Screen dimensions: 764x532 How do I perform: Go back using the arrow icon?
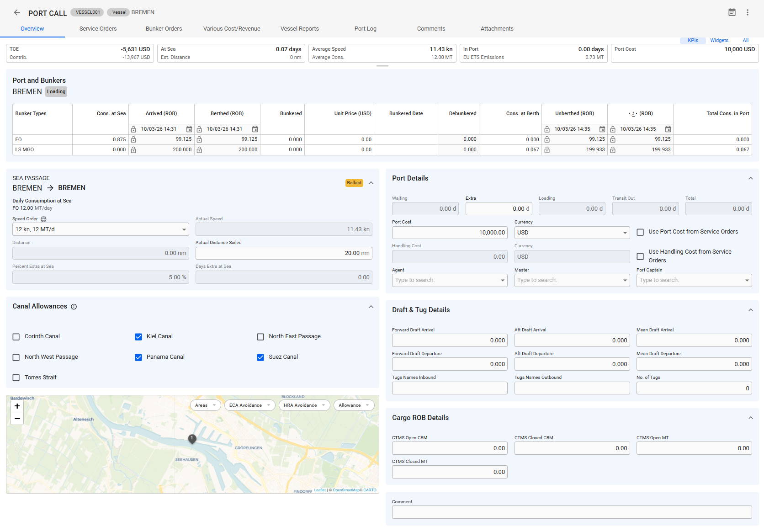click(17, 13)
